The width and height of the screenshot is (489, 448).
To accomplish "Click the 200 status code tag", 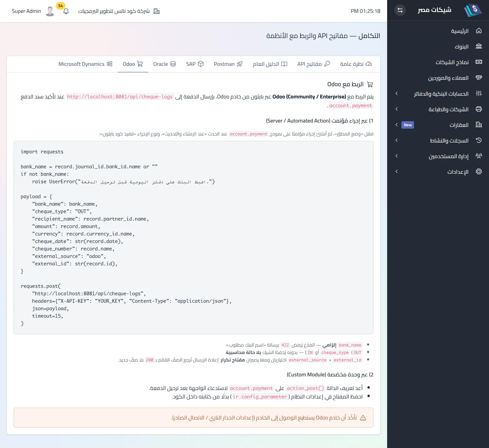I will (150, 360).
